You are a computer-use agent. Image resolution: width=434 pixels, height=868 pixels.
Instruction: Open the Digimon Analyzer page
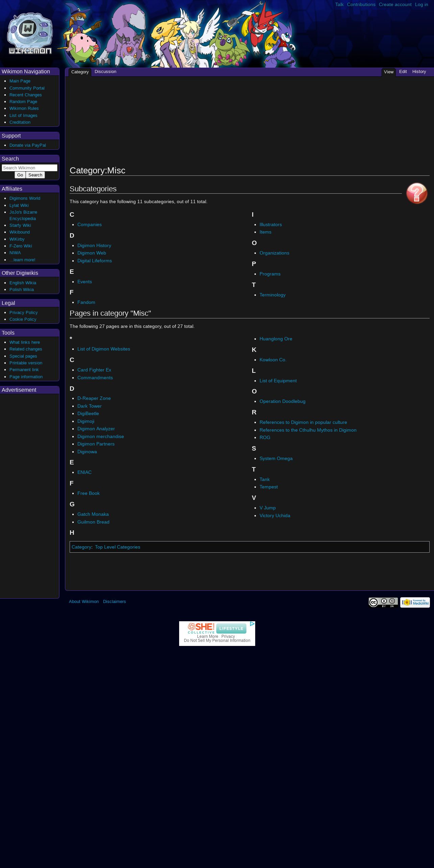click(x=96, y=429)
